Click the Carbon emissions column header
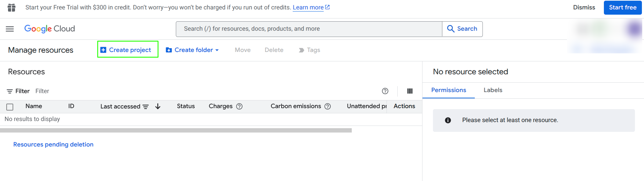 pos(296,106)
